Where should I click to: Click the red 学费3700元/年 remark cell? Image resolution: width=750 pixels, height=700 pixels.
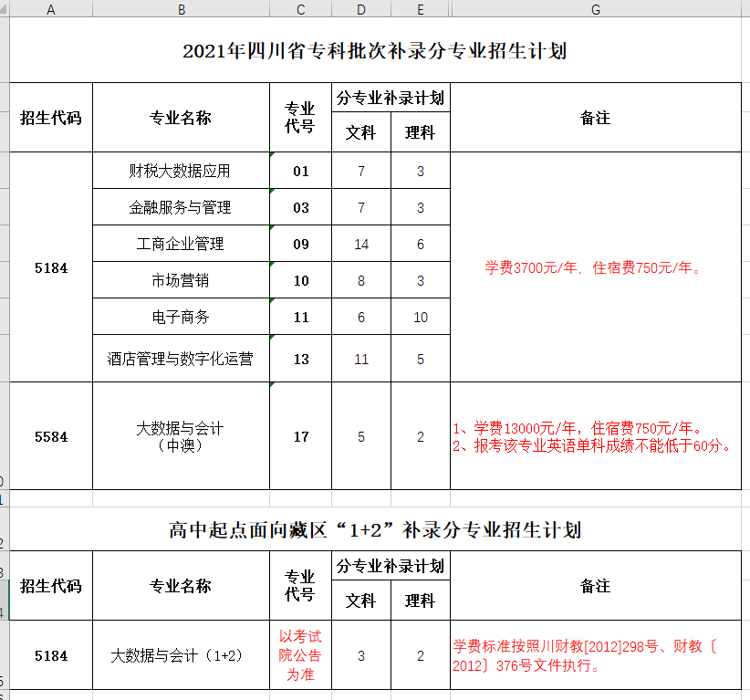coord(595,267)
